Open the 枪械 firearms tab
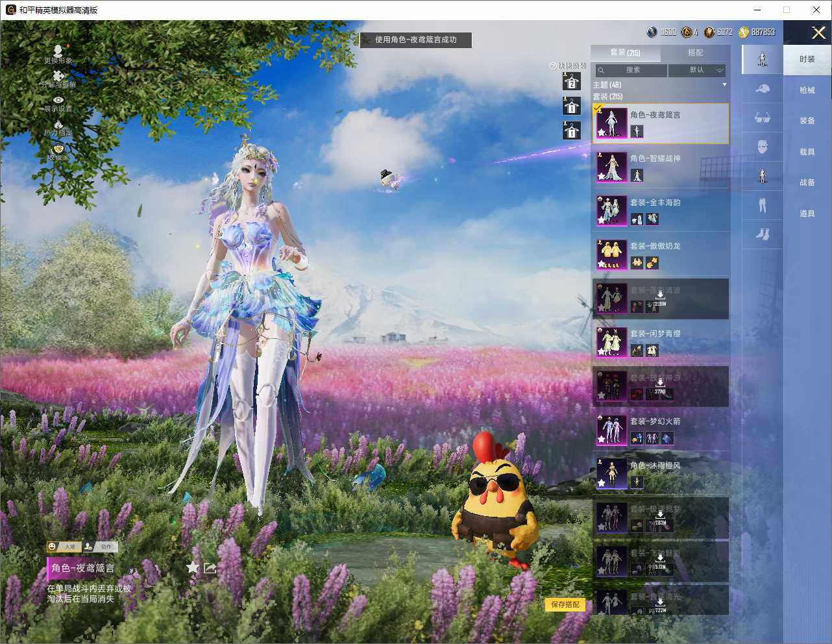832x644 pixels. [807, 90]
